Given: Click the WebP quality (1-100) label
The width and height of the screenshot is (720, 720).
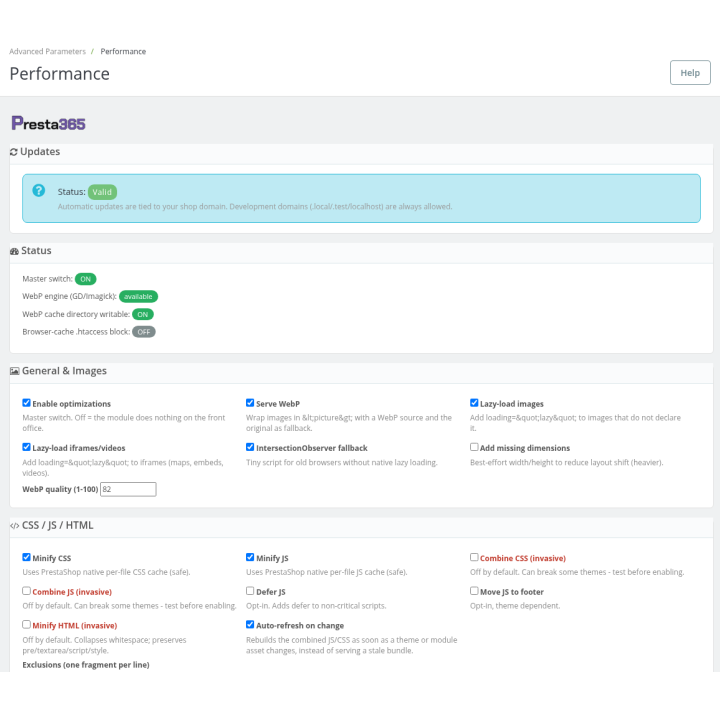Looking at the screenshot, I should click(60, 489).
